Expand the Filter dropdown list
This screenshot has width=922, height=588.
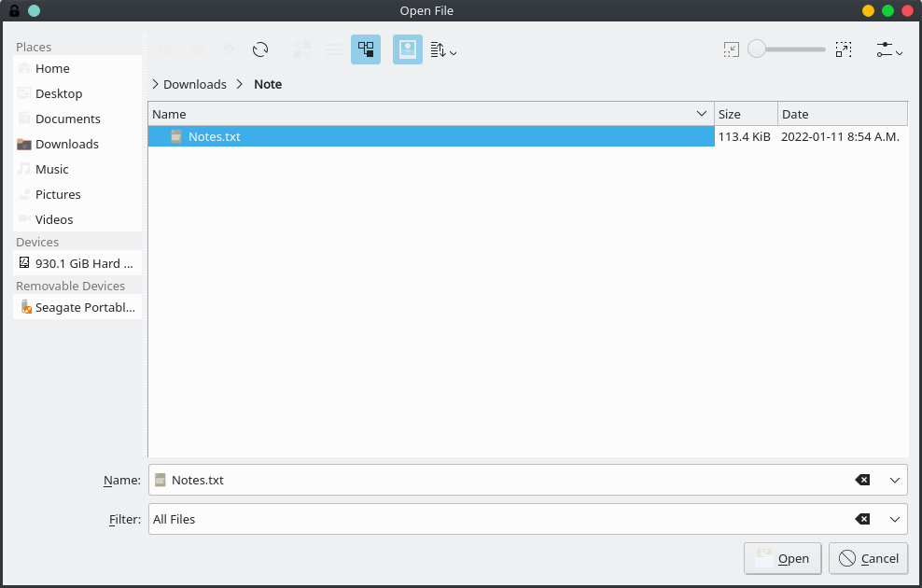tap(895, 519)
